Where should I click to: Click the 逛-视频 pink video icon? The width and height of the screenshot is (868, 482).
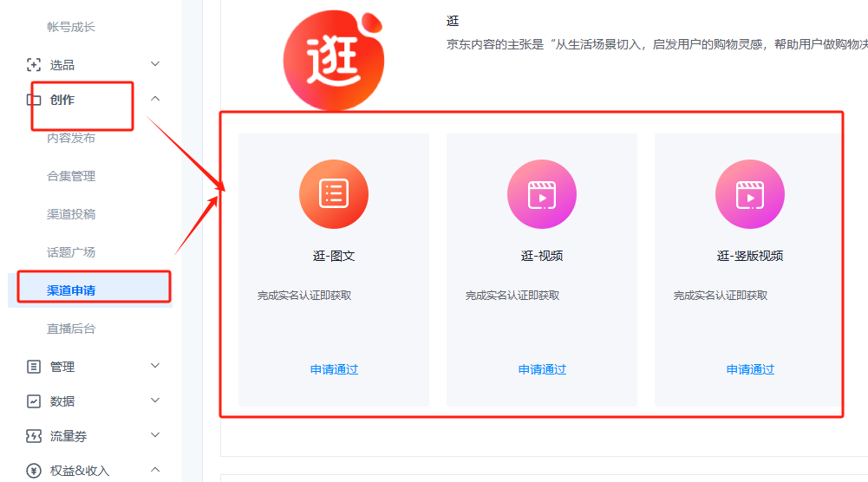pyautogui.click(x=542, y=194)
